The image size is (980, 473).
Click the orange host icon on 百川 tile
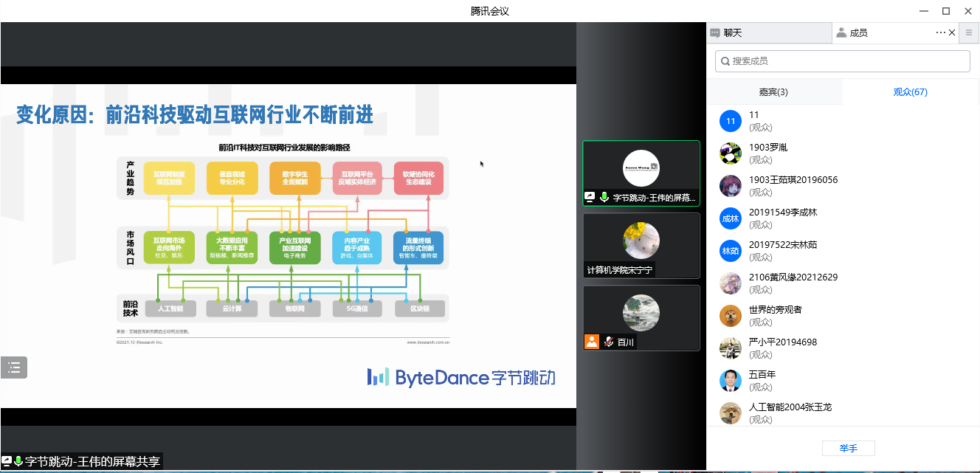coord(591,342)
